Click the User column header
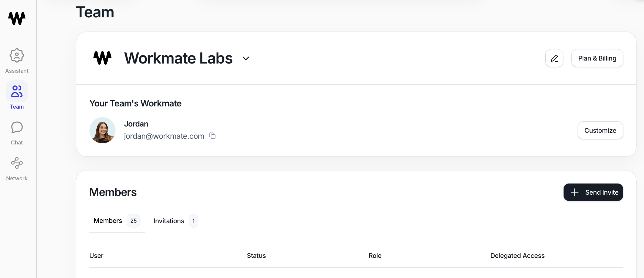The height and width of the screenshot is (278, 644). tap(96, 256)
